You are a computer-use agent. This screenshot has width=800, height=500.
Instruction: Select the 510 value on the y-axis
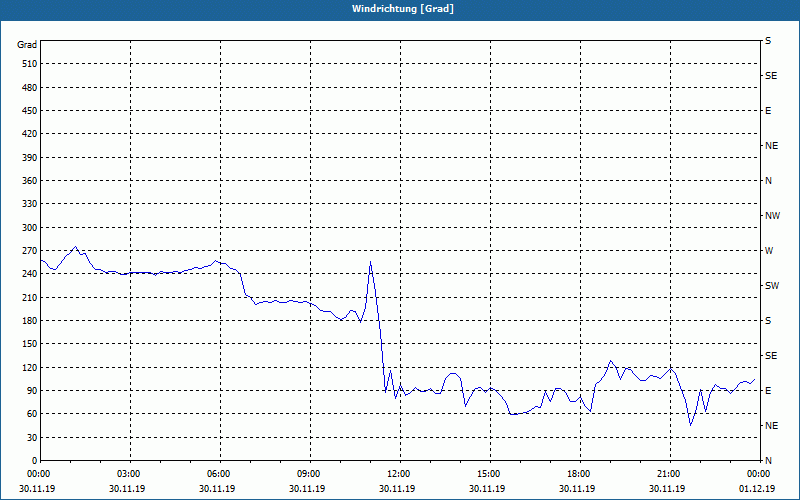point(30,64)
